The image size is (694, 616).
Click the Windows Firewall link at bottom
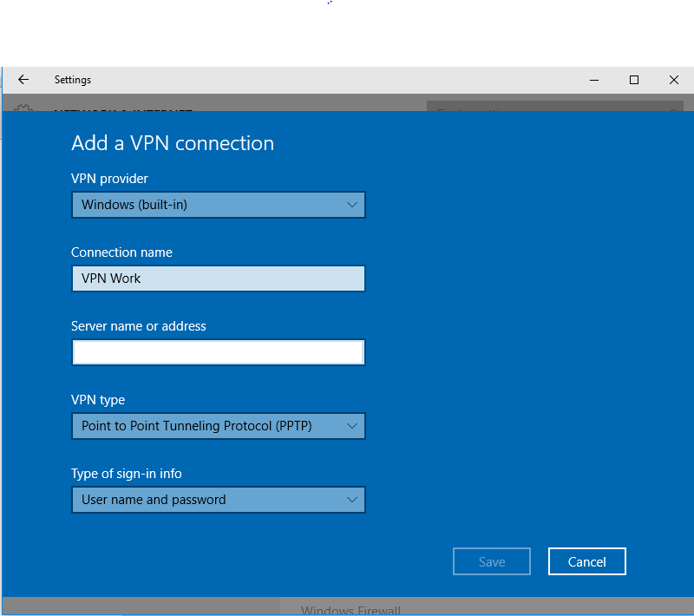(350, 610)
